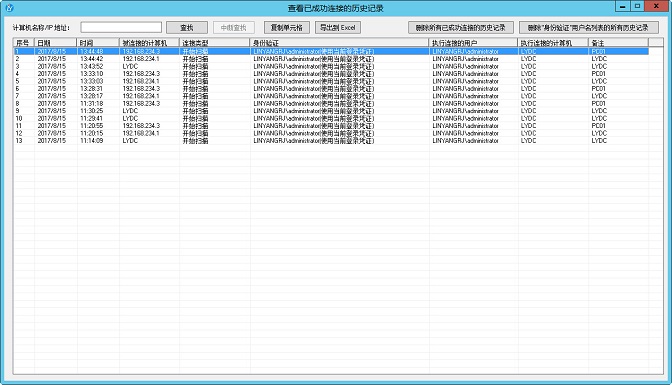Select the time cell 13:28:17
The height and width of the screenshot is (385, 672).
91,96
